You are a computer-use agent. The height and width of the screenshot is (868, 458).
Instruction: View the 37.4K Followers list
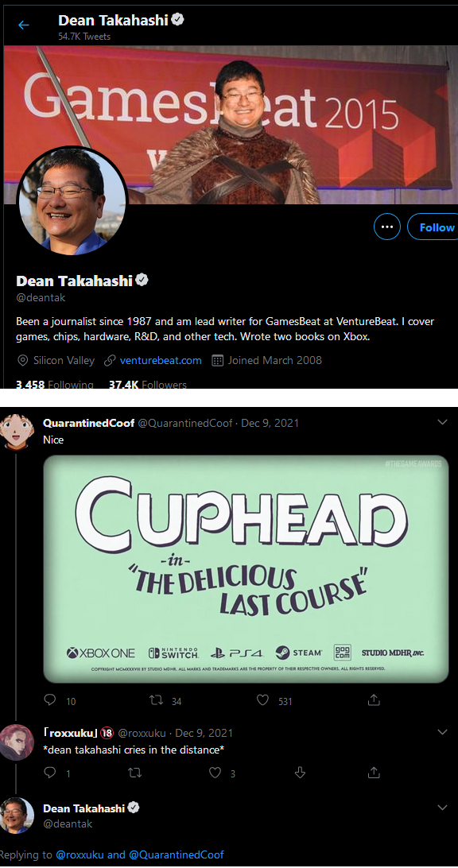pyautogui.click(x=147, y=384)
